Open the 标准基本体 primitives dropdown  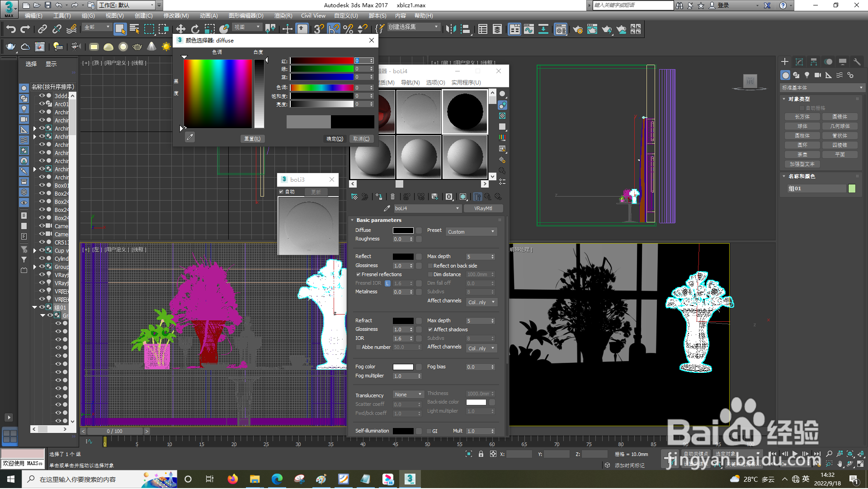(822, 88)
